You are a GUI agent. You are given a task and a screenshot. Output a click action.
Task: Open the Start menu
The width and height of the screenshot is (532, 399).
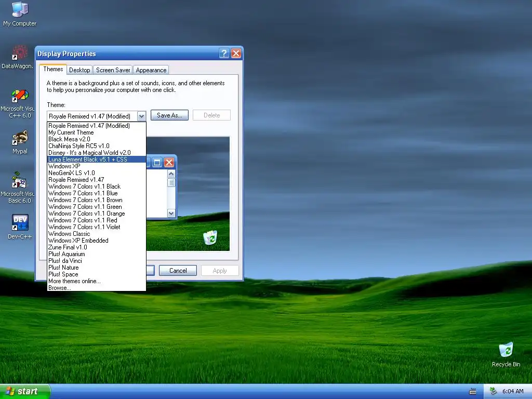click(25, 391)
